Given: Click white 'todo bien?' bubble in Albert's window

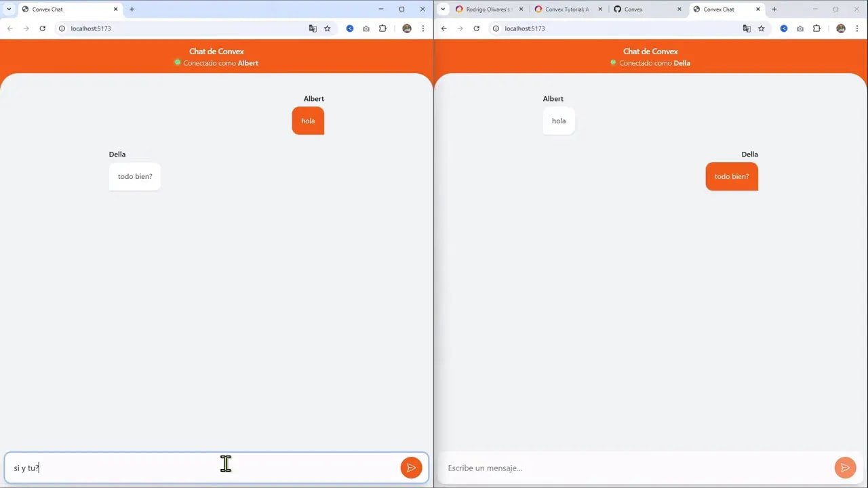Looking at the screenshot, I should tap(135, 176).
